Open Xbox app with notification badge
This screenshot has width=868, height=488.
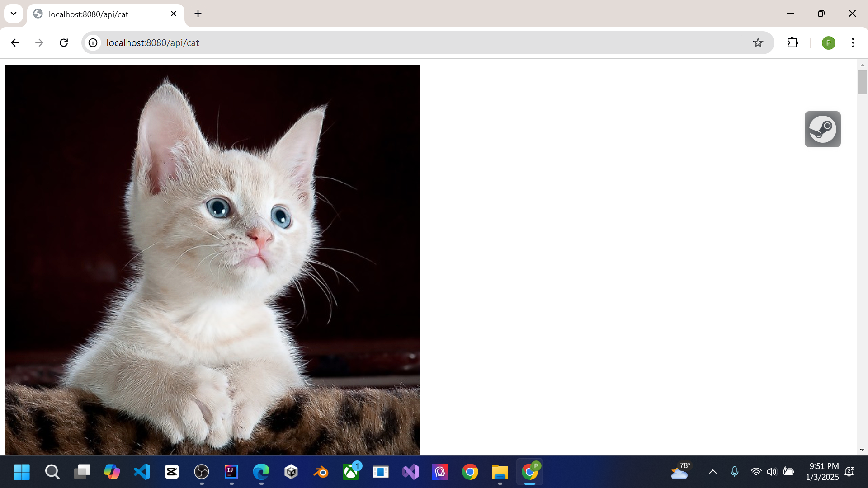351,472
